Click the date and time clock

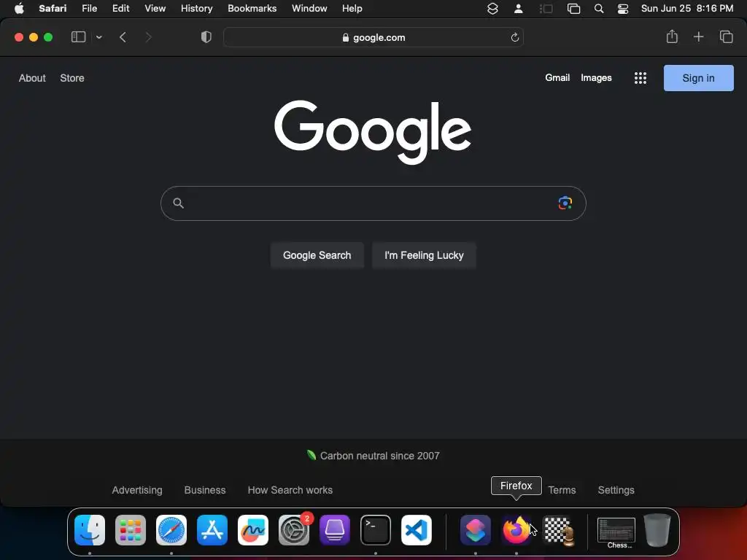[687, 9]
